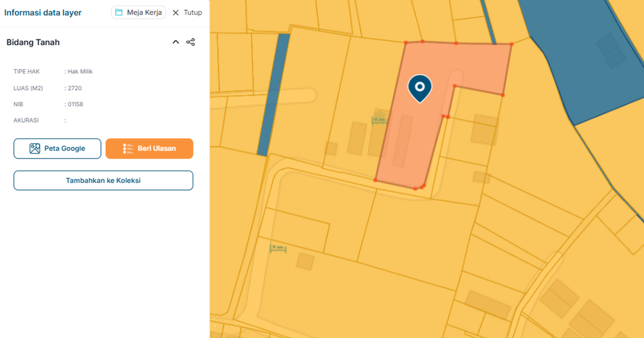Click the Hak Milik value text
644x338 pixels.
tap(80, 71)
